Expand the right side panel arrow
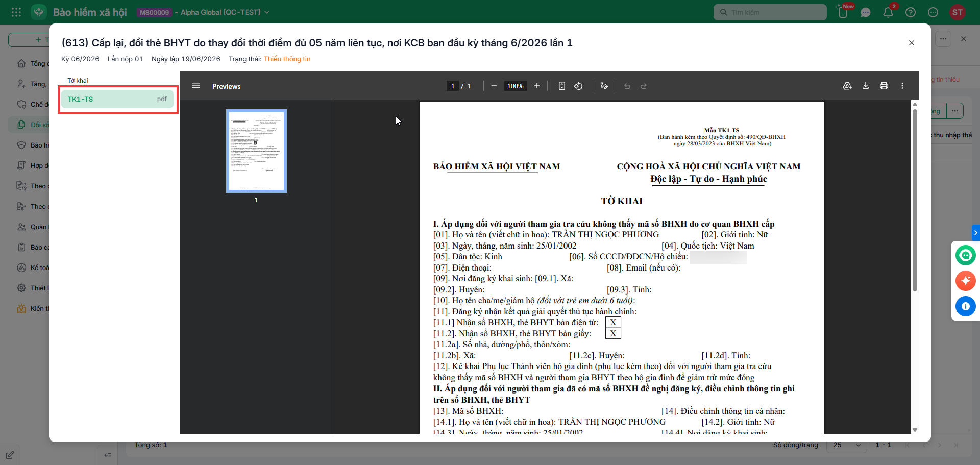The image size is (980, 465). coord(976,232)
